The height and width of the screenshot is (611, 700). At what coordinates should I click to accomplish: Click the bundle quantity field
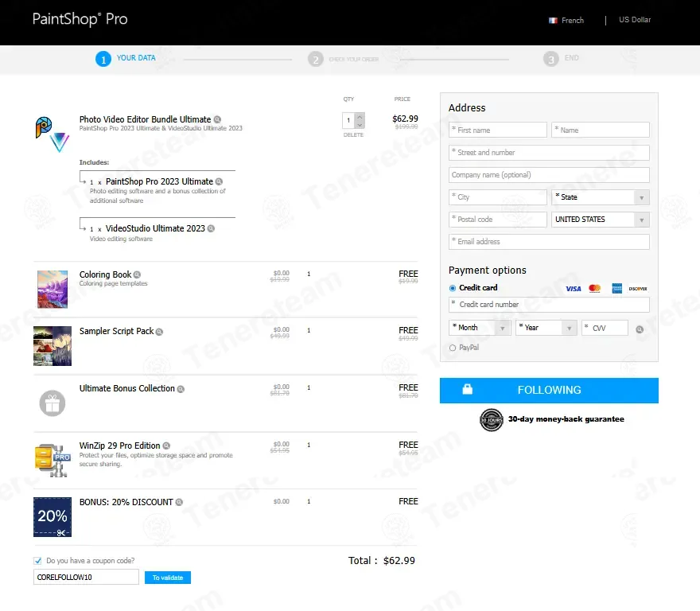click(x=348, y=121)
